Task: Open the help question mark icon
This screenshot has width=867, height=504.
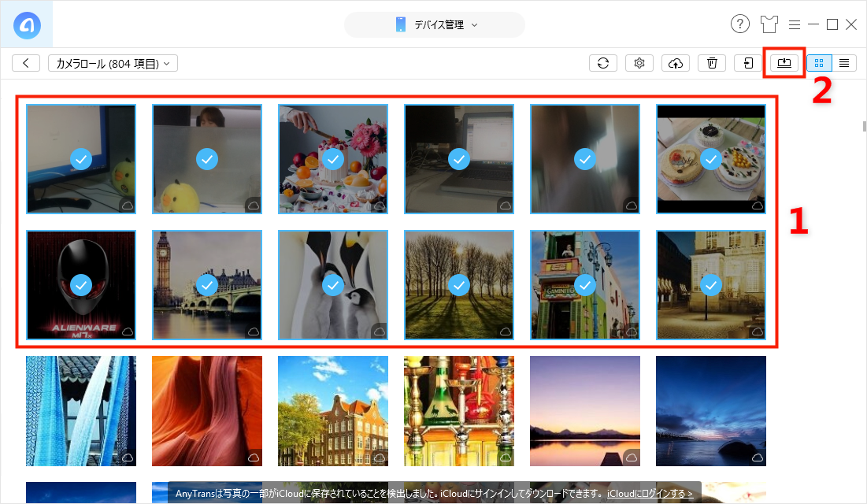Action: click(740, 24)
